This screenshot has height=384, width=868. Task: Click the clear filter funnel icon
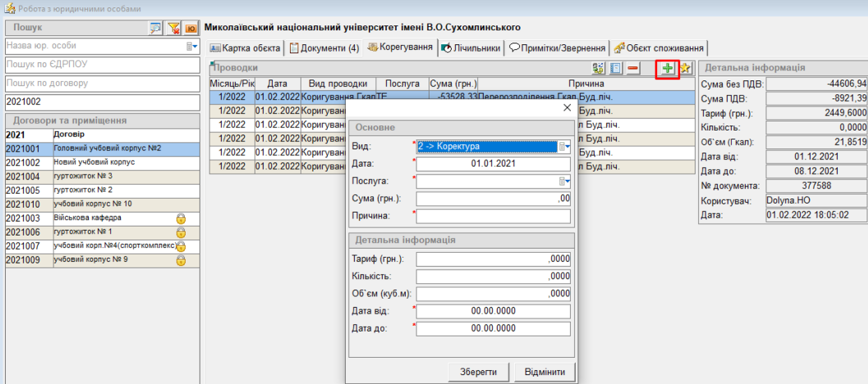(174, 29)
